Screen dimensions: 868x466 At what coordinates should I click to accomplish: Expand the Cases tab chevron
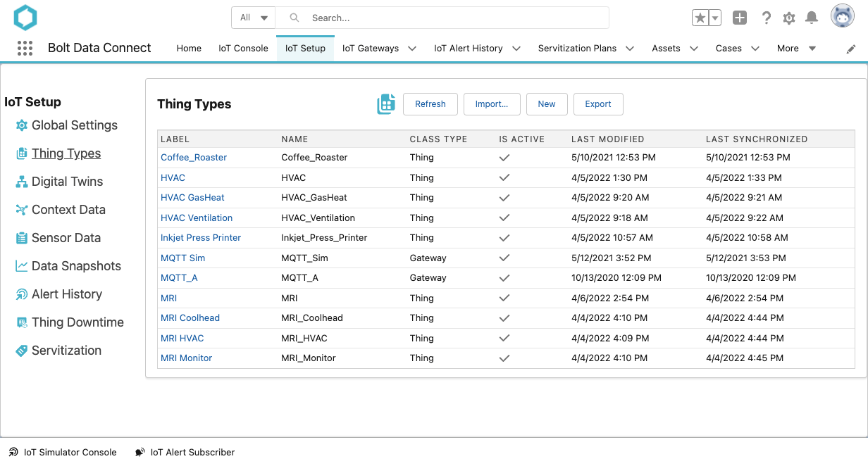pyautogui.click(x=755, y=49)
